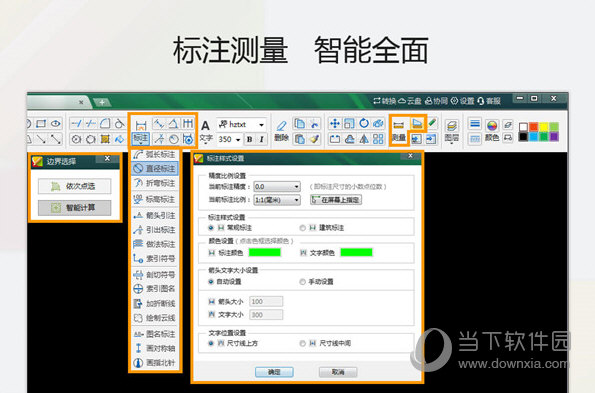Viewport: 595px width, 393px height.
Task: Select 绘制云线 from the annotation menu
Action: click(155, 318)
